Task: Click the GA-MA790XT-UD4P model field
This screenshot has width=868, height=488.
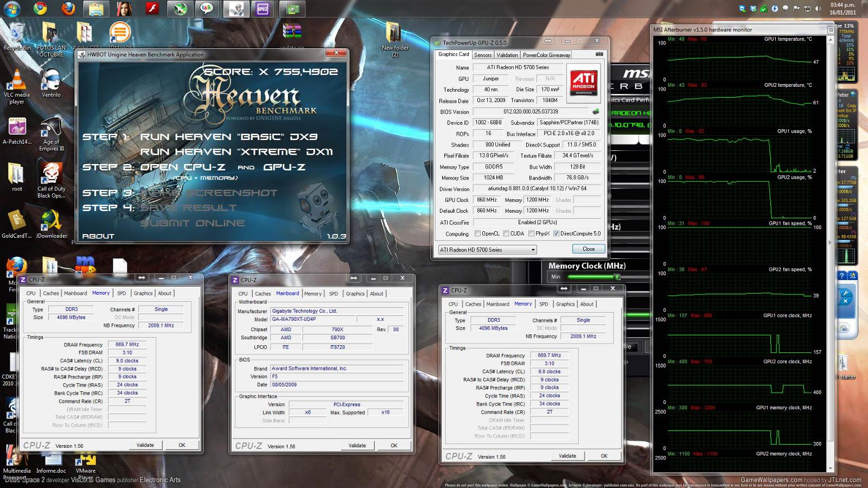Action: coord(312,319)
